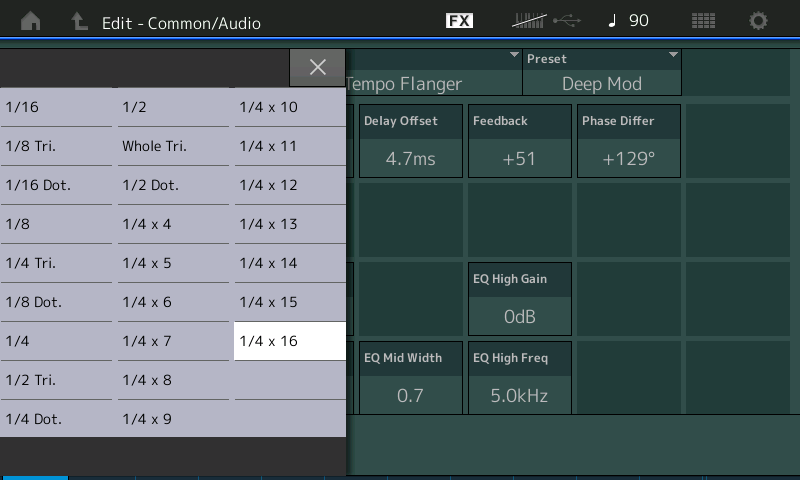The height and width of the screenshot is (480, 800).
Task: Pick the 1/4 x 9 entry
Action: click(x=173, y=419)
